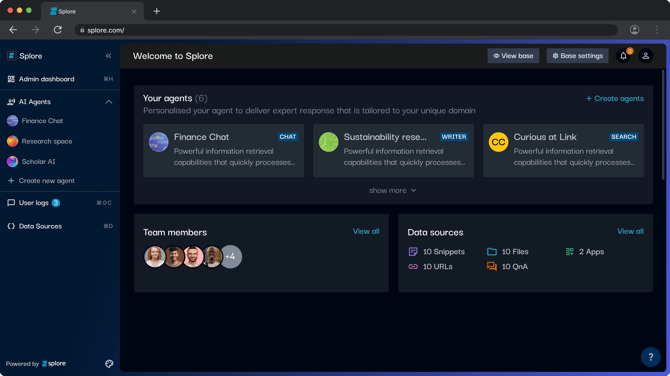
Task: Click the help question mark button
Action: pos(650,357)
